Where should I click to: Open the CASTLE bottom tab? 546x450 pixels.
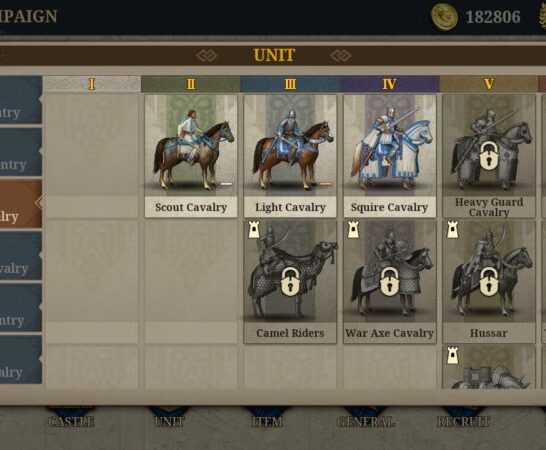[x=71, y=422]
